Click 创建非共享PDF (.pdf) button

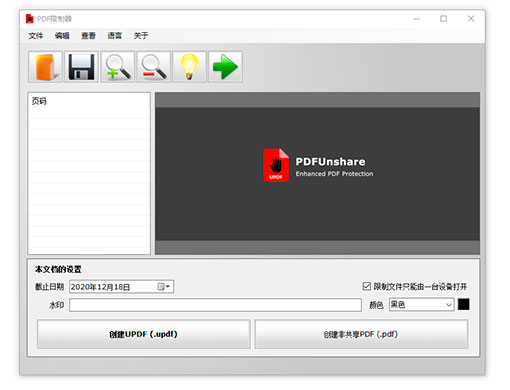pos(361,334)
